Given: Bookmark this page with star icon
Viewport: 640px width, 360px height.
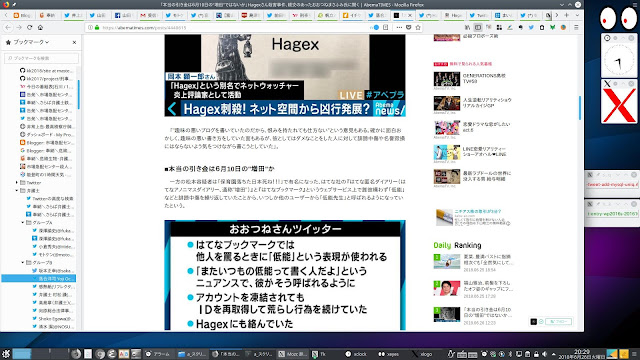Looking at the screenshot, I should pyautogui.click(x=418, y=27).
